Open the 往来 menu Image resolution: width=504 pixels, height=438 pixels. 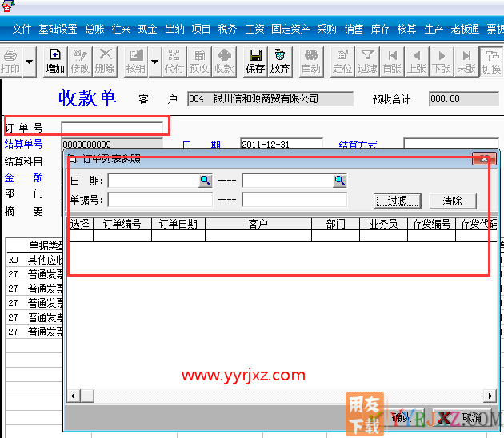121,29
